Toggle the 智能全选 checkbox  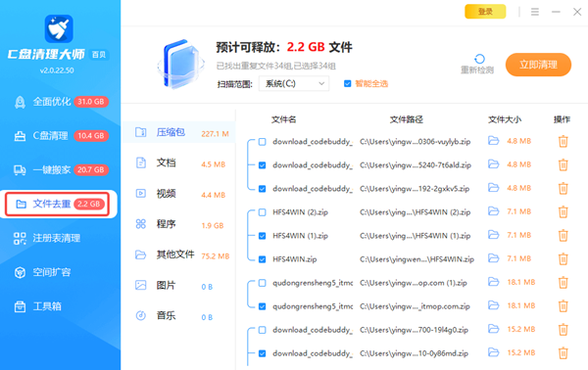[347, 83]
